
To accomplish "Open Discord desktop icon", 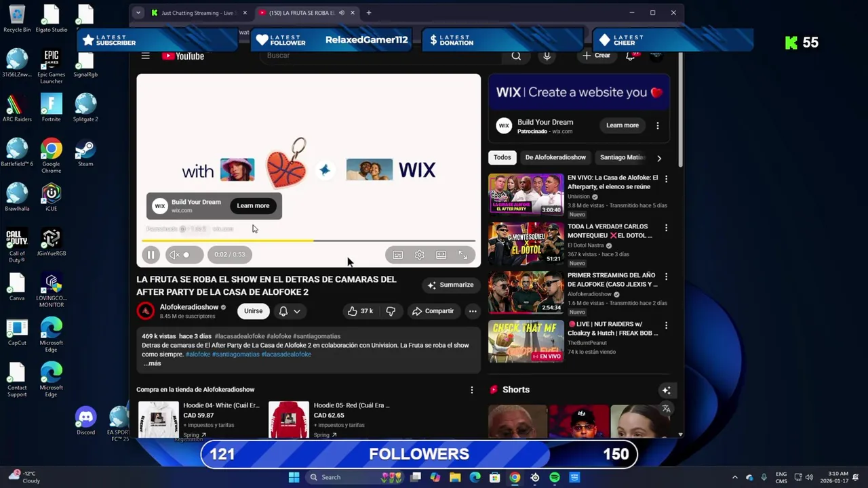I will click(x=85, y=421).
